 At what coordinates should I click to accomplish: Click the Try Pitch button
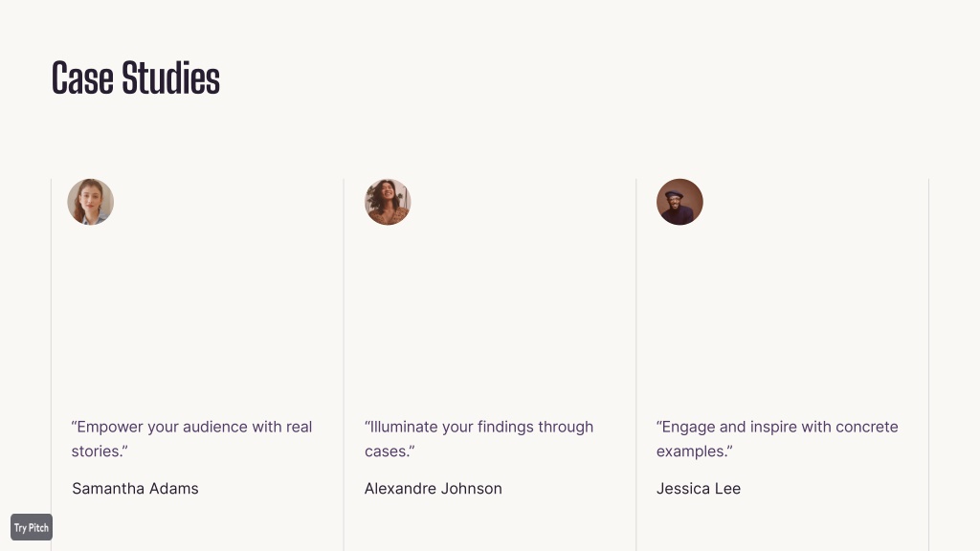[32, 527]
